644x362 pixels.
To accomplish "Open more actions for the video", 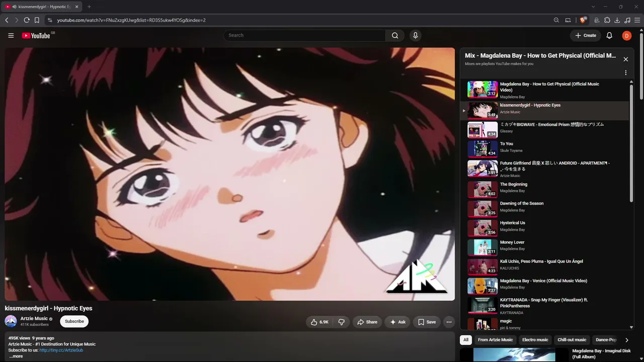I will pyautogui.click(x=449, y=322).
